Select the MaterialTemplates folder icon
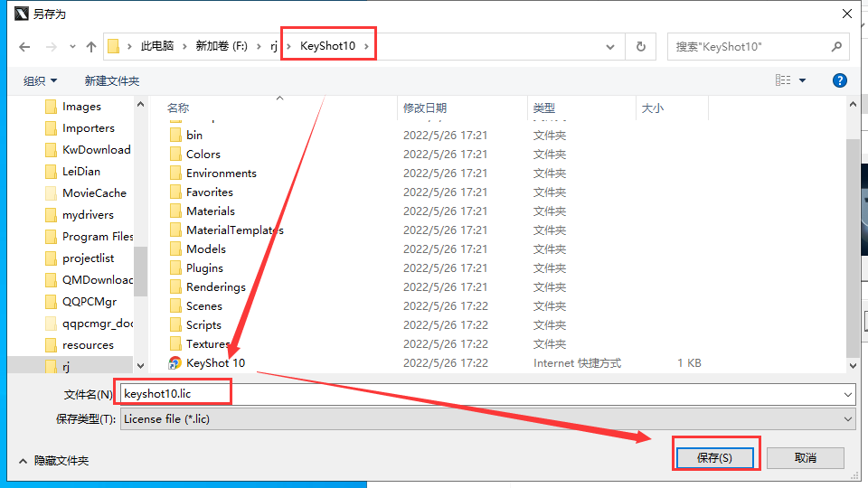868x488 pixels. click(x=175, y=230)
